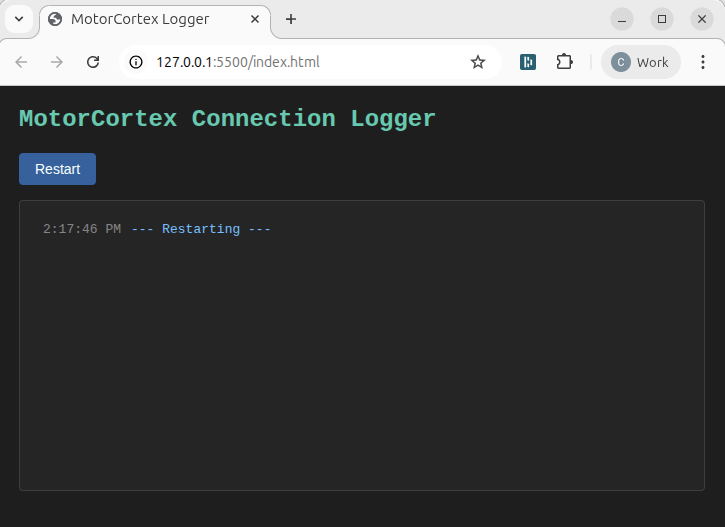Click the Restarting log entry text
Image resolution: width=725 pixels, height=527 pixels.
(201, 229)
